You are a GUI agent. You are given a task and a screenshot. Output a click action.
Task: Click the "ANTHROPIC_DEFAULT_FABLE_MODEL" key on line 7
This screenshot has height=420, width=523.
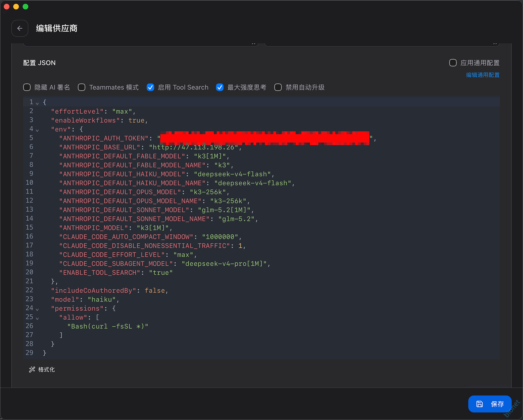[122, 156]
